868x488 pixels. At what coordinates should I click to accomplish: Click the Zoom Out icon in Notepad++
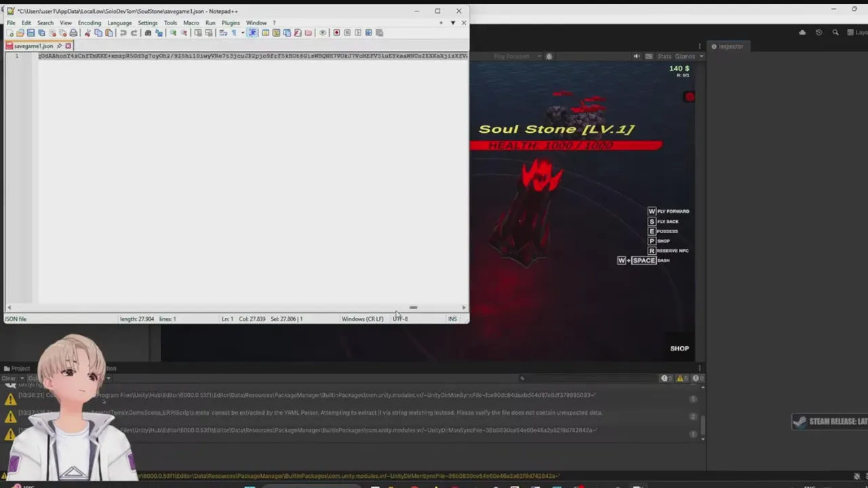click(184, 33)
